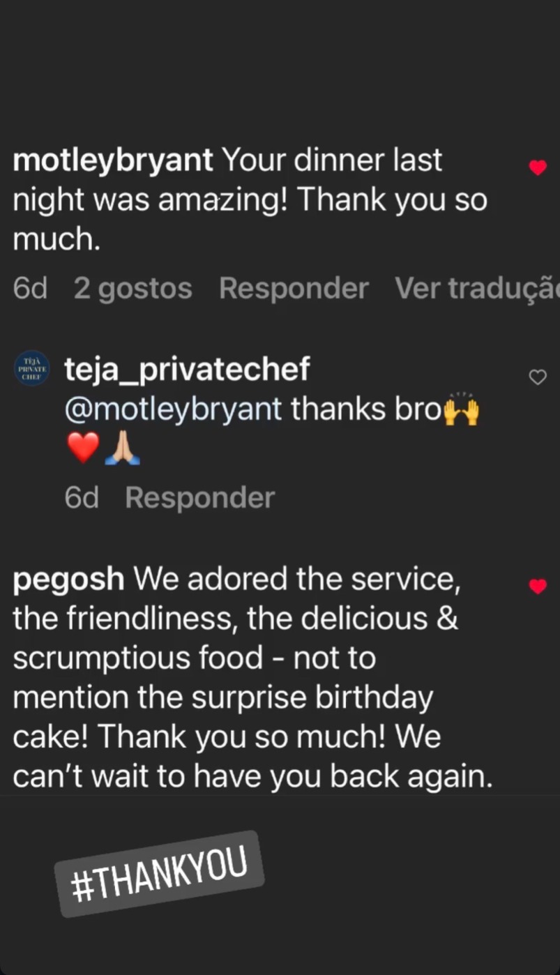Remove the like on pegosh's comment

point(537,587)
